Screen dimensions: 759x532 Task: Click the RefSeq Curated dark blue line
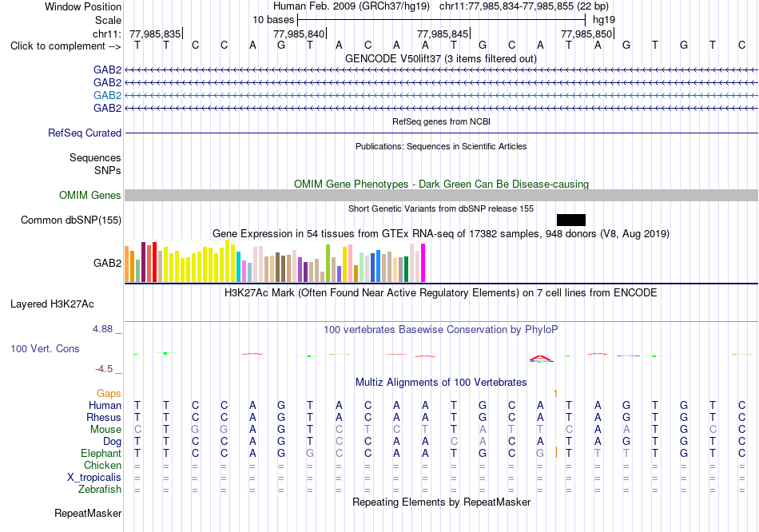442,133
